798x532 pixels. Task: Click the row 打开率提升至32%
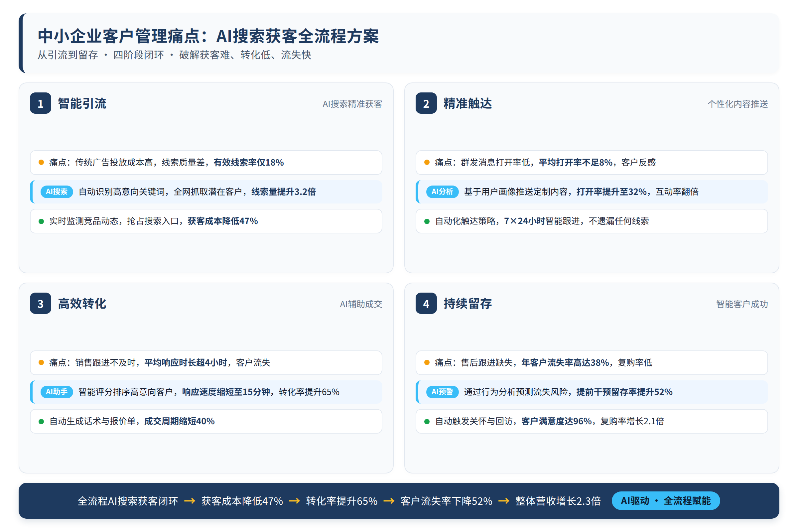pyautogui.click(x=592, y=192)
